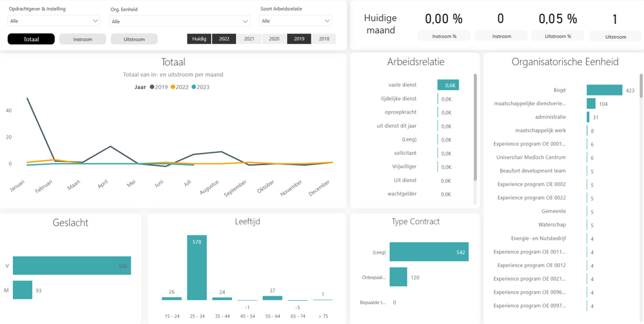Viewport: 644px width, 324px height.
Task: Toggle the 2022 year filter
Action: pos(224,39)
